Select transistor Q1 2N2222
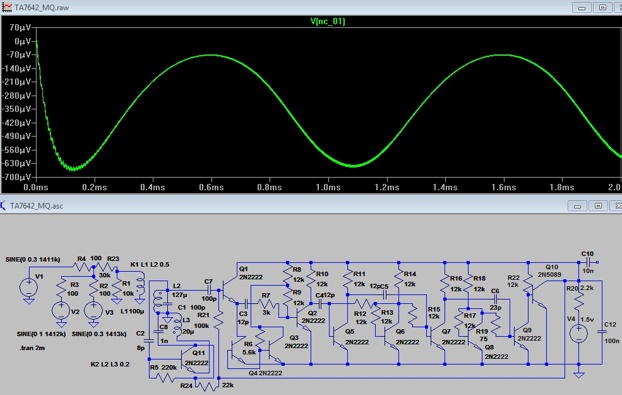Screen dimensions: 622x395 229,291
